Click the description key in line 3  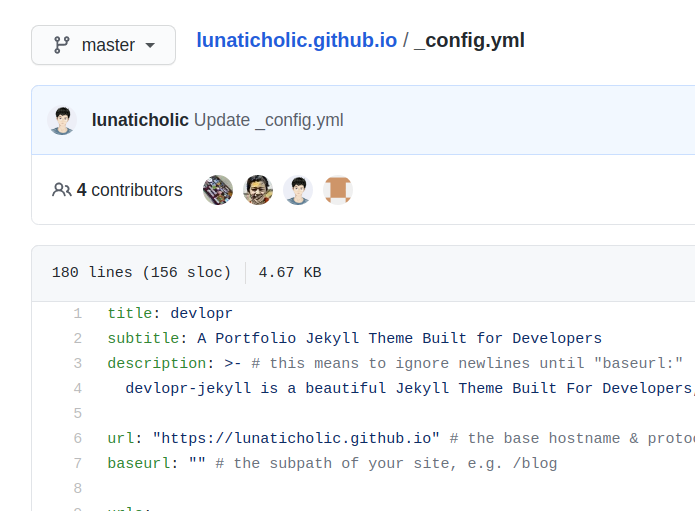(x=156, y=363)
